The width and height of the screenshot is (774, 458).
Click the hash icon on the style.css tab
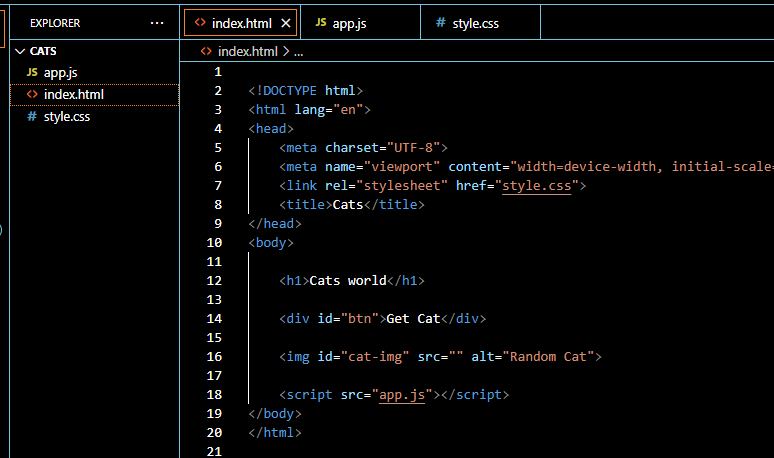[x=441, y=23]
